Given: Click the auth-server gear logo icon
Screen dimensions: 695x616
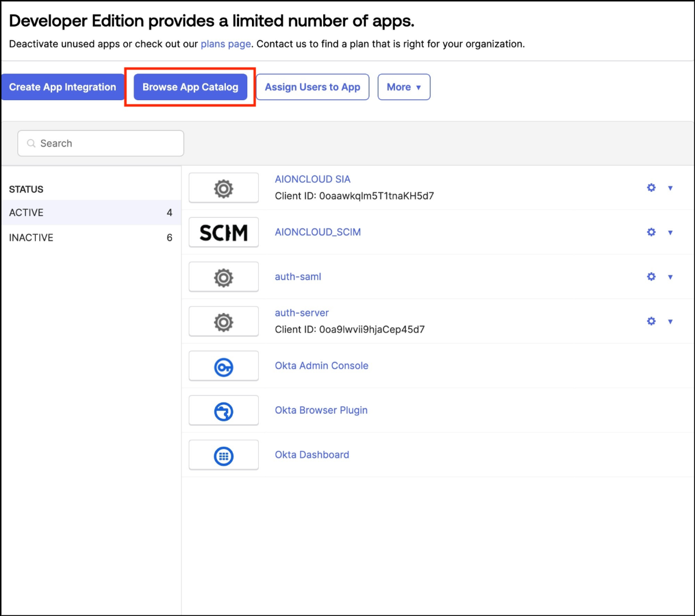Looking at the screenshot, I should click(x=224, y=322).
